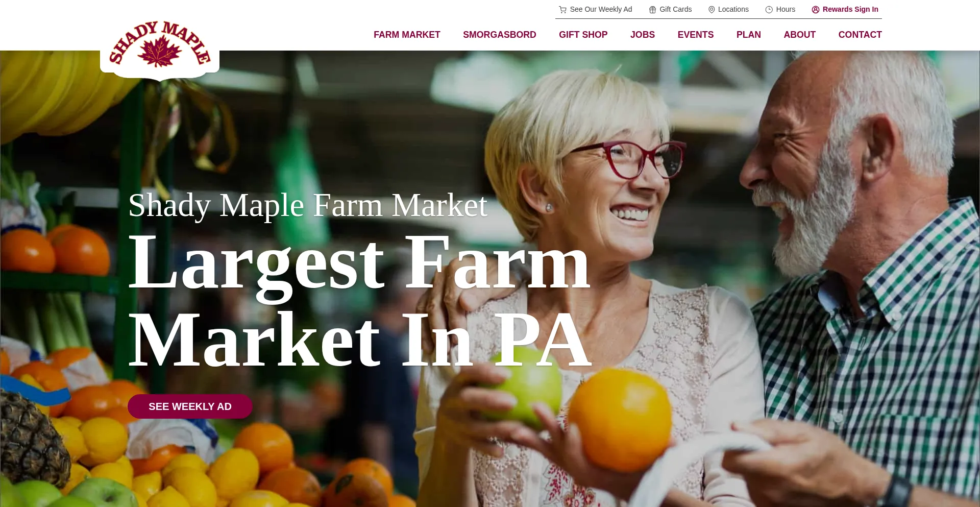Image resolution: width=980 pixels, height=507 pixels.
Task: Open the See Our Weekly Ad link
Action: point(601,9)
